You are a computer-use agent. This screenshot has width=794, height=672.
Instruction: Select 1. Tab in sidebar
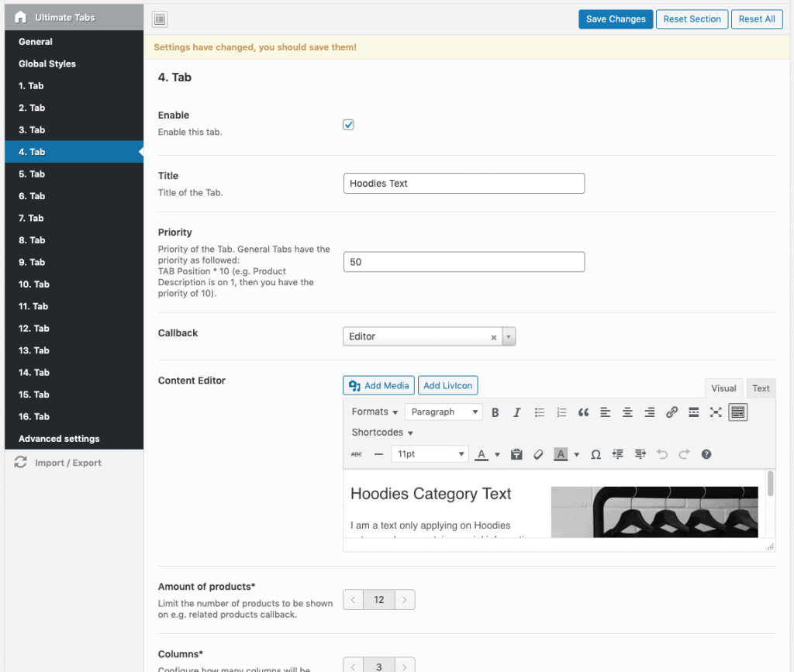[x=74, y=86]
